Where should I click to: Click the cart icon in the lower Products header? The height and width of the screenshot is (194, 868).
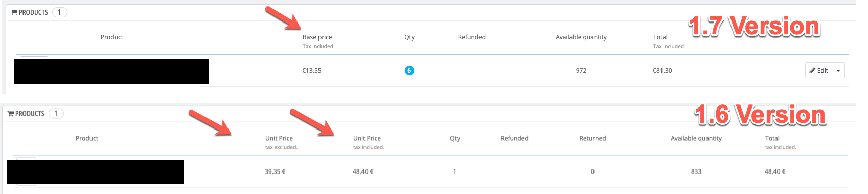tap(11, 114)
